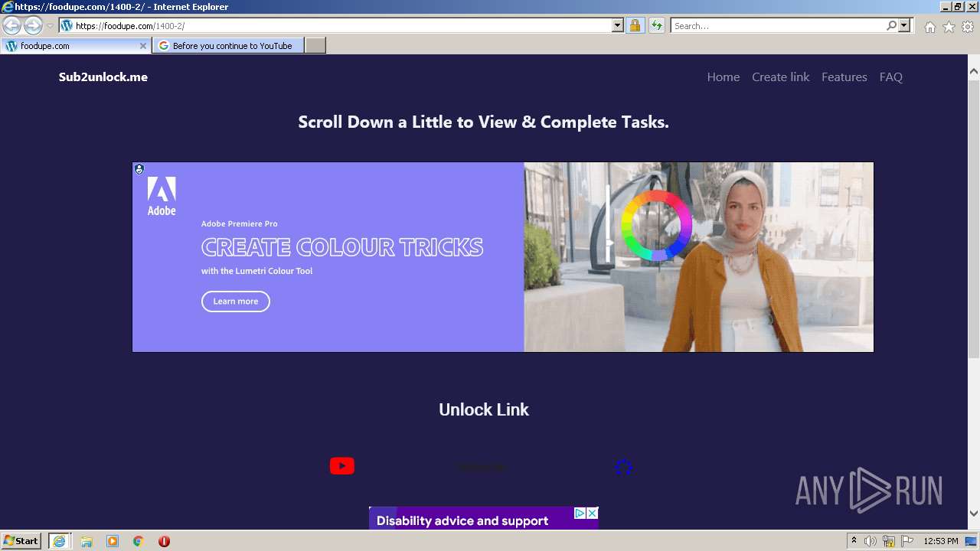The height and width of the screenshot is (551, 980).
Task: Open the search provider dropdown arrow
Action: point(904,26)
